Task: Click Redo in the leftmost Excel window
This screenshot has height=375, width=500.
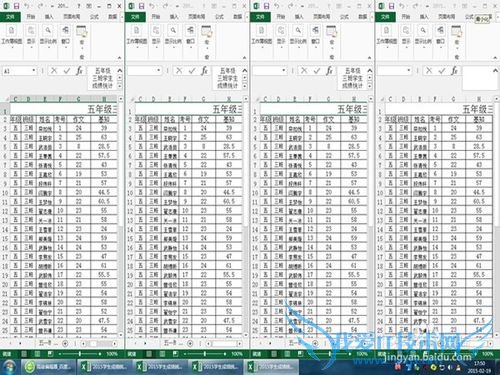Action: pyautogui.click(x=41, y=6)
